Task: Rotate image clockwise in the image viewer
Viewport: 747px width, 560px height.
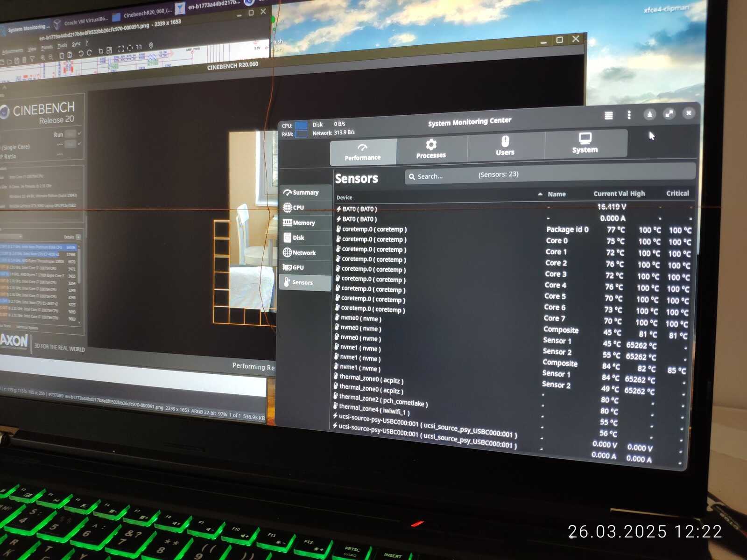Action: coord(89,53)
